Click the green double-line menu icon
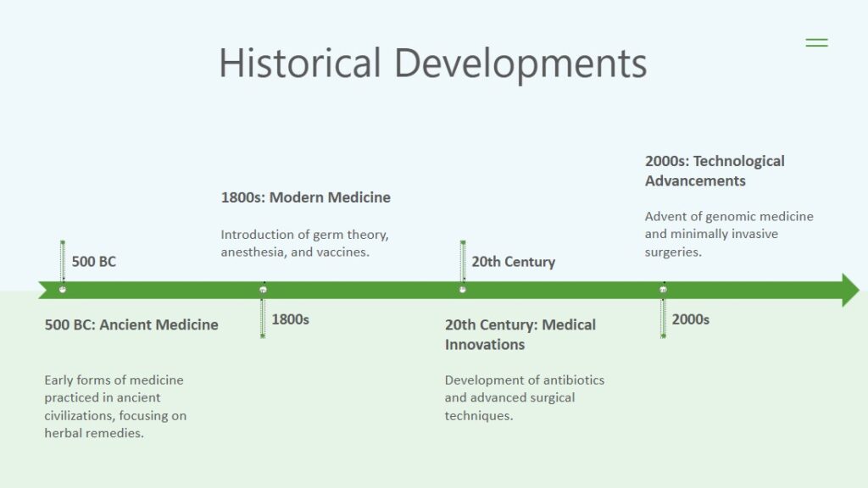 click(x=816, y=42)
